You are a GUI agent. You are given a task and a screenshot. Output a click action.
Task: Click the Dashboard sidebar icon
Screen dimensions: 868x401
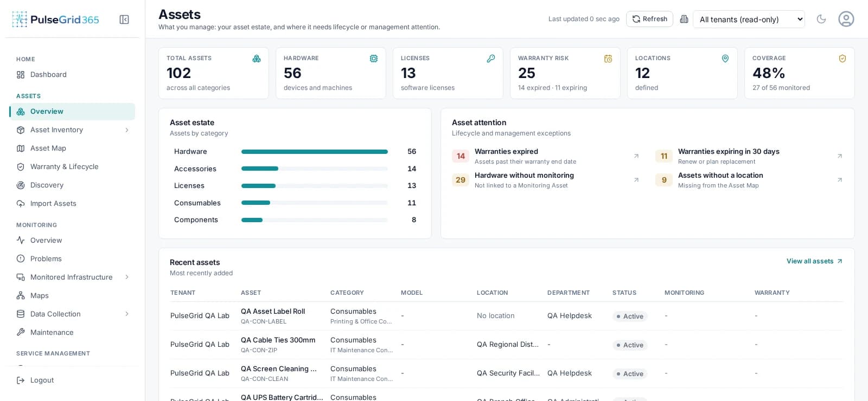(x=21, y=75)
